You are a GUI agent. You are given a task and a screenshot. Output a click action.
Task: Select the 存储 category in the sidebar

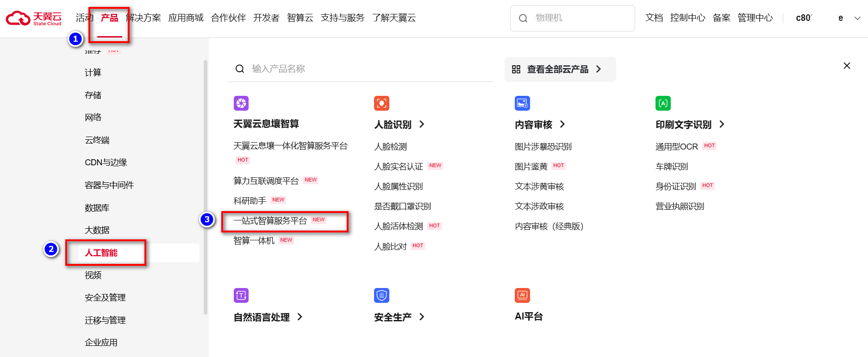tap(93, 95)
